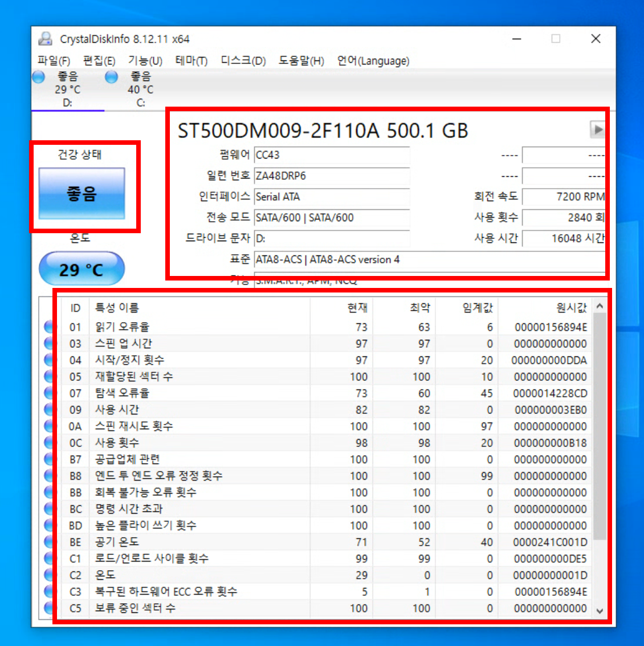This screenshot has width=644, height=646.
Task: Select the C: disk tab at 40 °C
Action: [140, 90]
